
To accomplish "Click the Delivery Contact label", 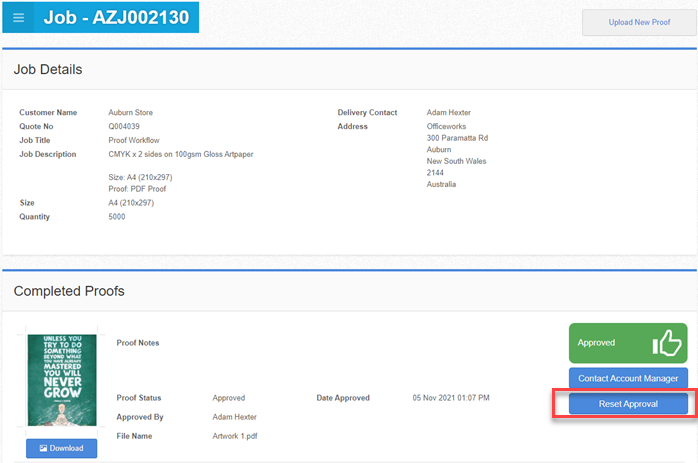I will tap(367, 113).
